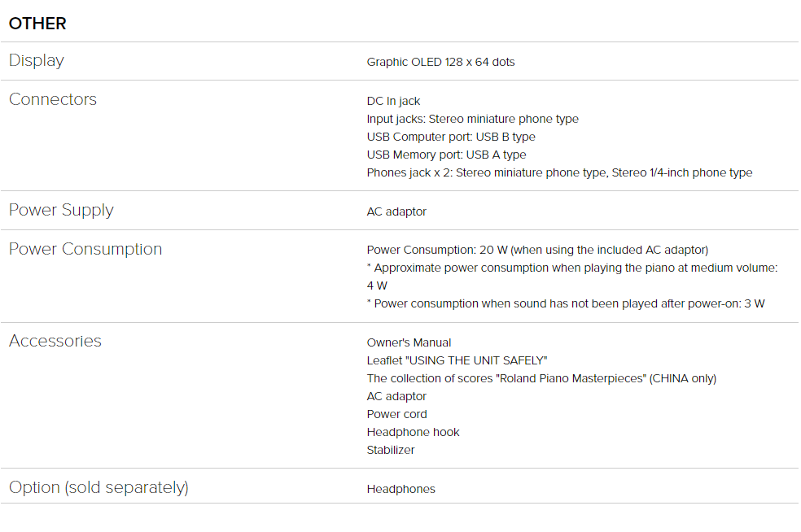Image resolution: width=801 pixels, height=532 pixels.
Task: Select the Accessories row label
Action: 55,341
